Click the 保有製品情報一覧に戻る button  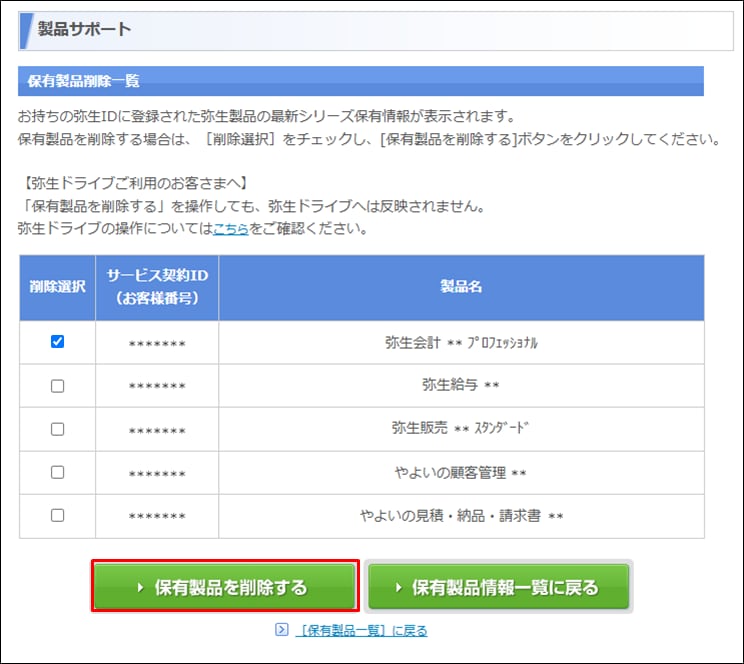499,587
